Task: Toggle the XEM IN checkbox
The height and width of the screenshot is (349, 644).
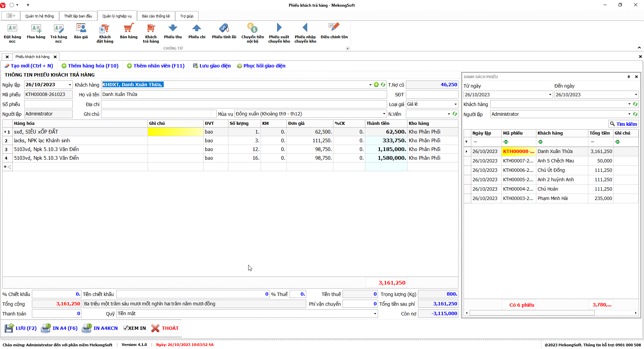Action: [x=126, y=328]
